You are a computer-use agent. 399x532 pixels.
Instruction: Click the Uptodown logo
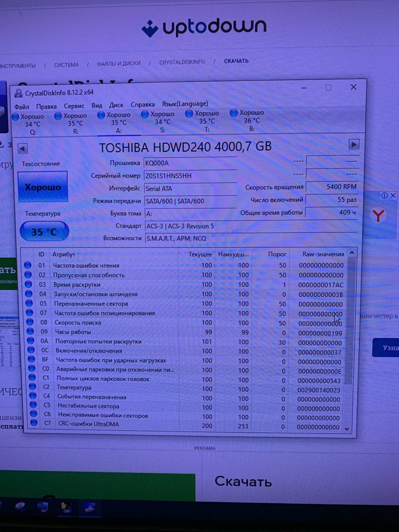point(204,27)
